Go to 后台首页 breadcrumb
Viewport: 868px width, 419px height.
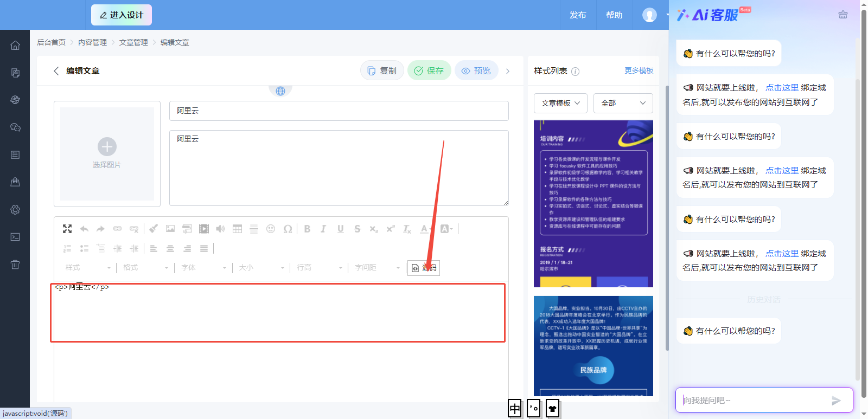point(51,42)
